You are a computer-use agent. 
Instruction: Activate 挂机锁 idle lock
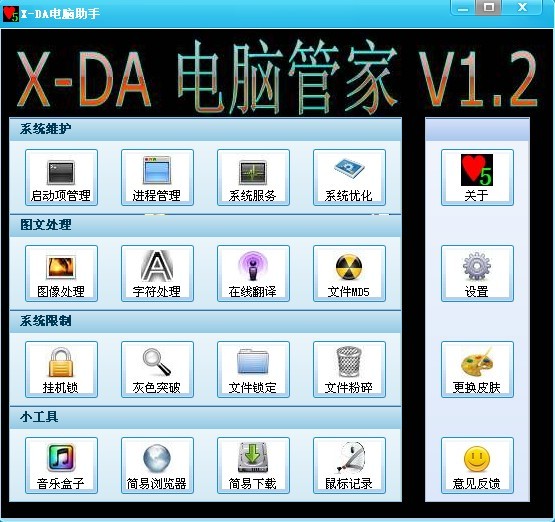click(x=61, y=369)
